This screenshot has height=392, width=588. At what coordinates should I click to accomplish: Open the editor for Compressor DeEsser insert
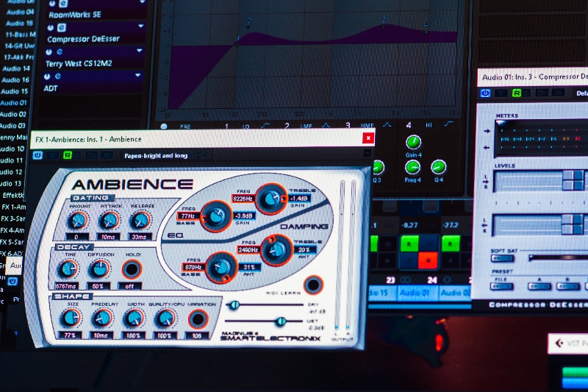tap(62, 27)
